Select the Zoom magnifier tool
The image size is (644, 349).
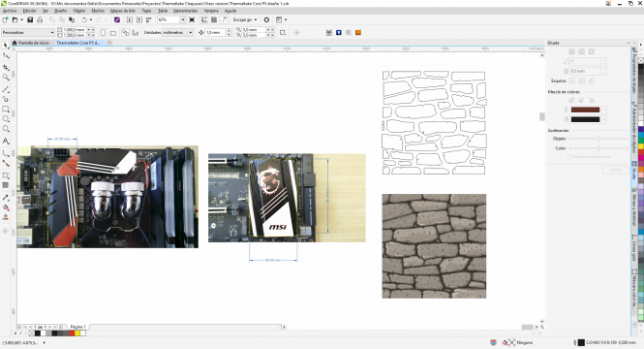click(x=6, y=77)
